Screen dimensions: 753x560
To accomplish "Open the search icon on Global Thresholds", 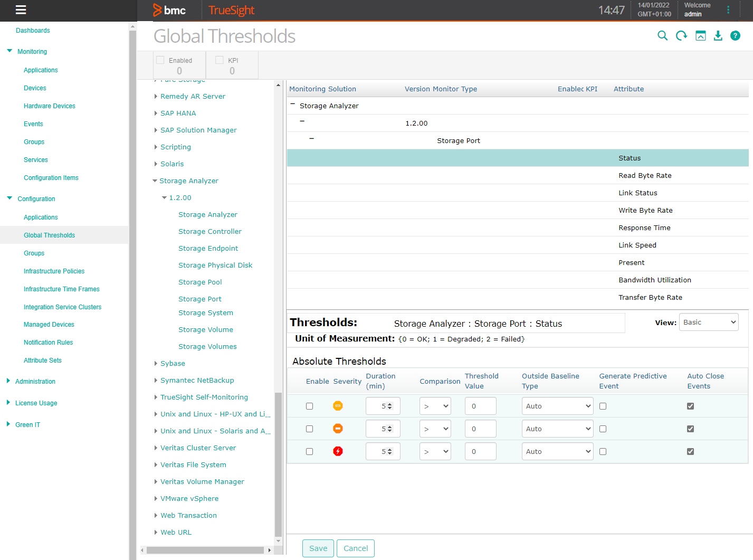I will click(662, 35).
